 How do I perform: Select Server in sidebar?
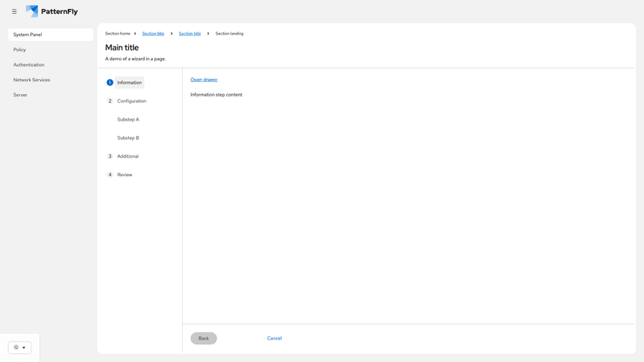51,95
